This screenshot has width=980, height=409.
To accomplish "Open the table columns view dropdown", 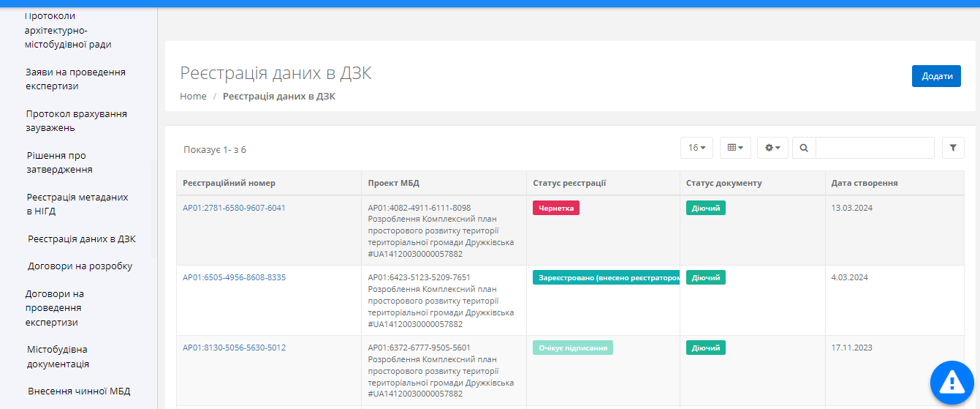I will [x=735, y=148].
